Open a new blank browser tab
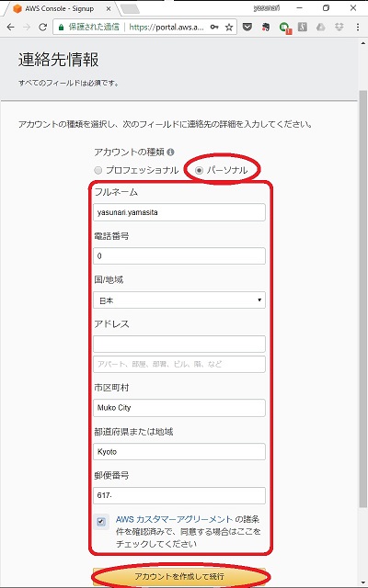 (x=131, y=9)
